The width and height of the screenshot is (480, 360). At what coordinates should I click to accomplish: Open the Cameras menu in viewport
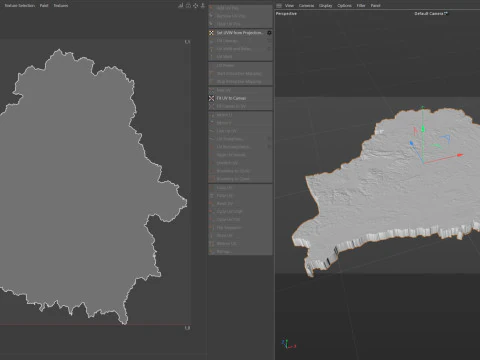[x=306, y=5]
